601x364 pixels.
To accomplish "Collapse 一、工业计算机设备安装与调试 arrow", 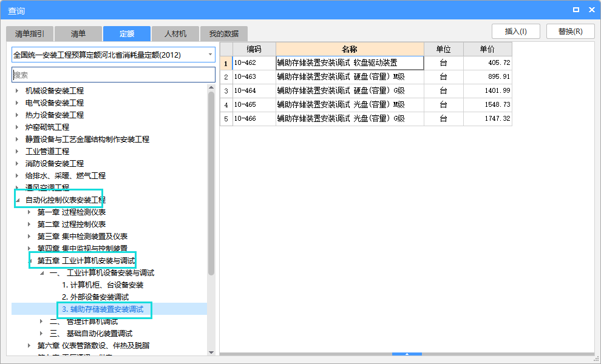I will click(x=42, y=273).
